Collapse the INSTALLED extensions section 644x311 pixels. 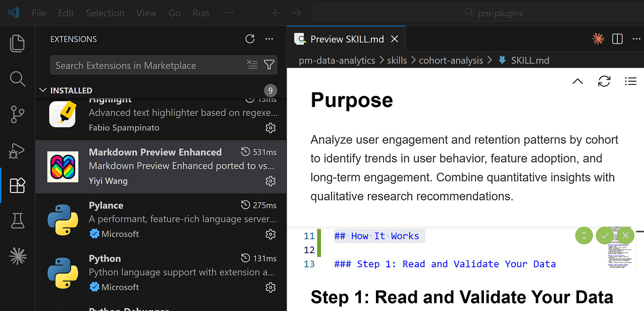[43, 90]
